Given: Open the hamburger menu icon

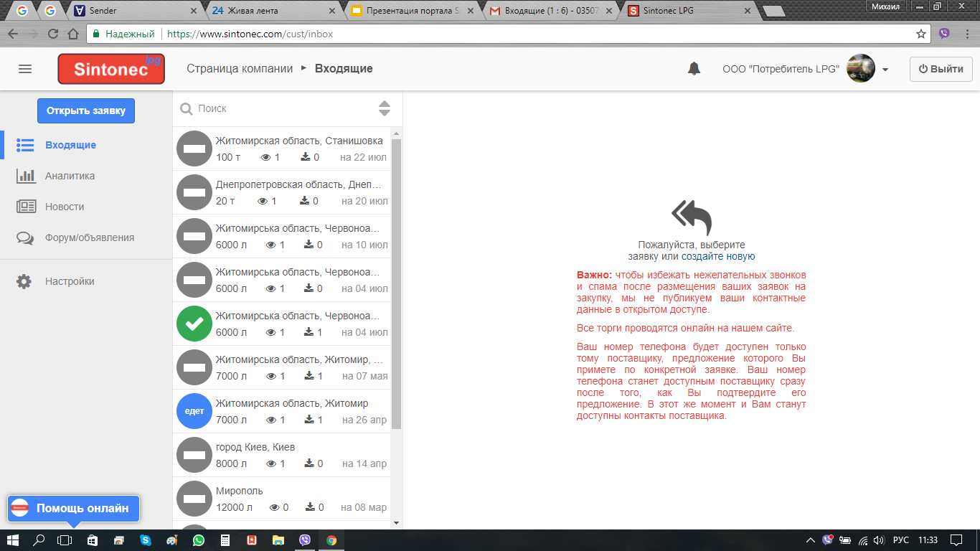Looking at the screenshot, I should click(25, 69).
